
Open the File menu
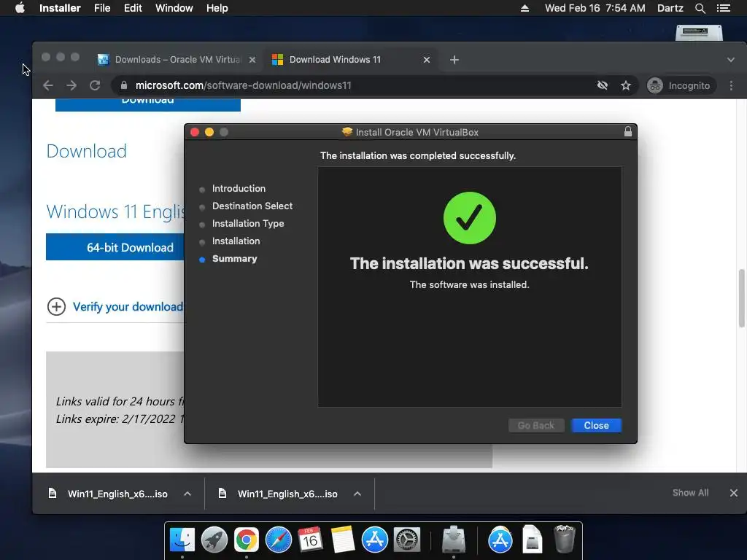tap(102, 8)
